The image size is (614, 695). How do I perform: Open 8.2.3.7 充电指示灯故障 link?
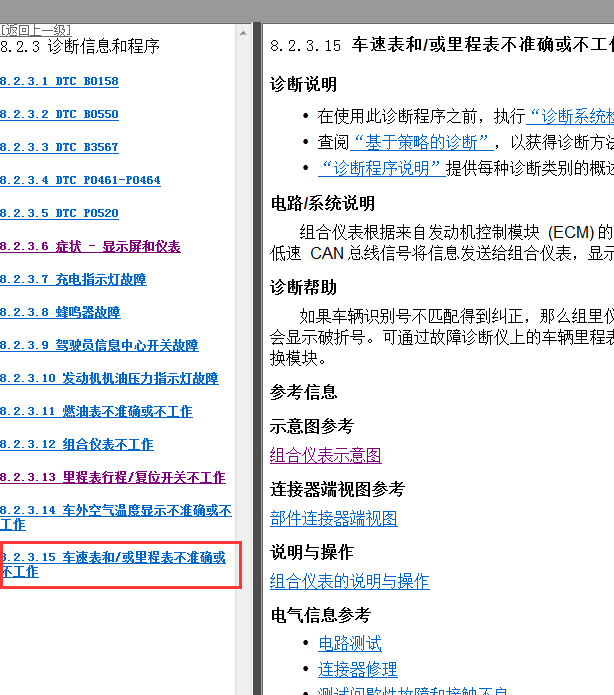click(x=73, y=279)
